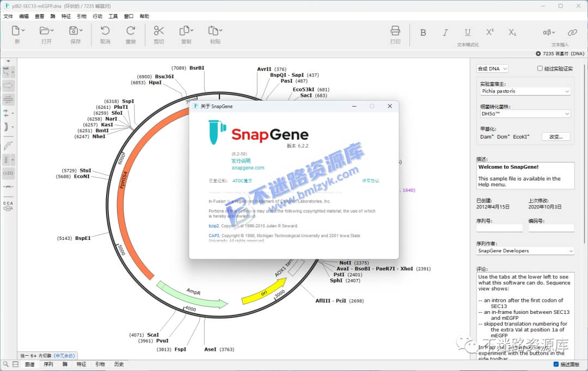Select the green AmpR feature arrow
588x371 pixels.
coord(191,294)
